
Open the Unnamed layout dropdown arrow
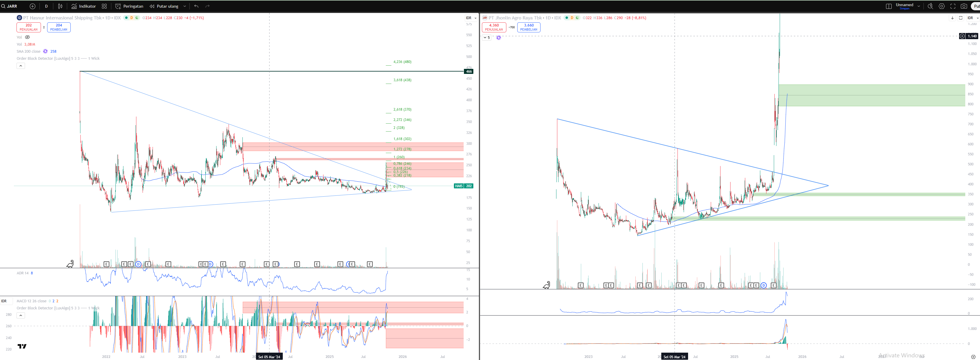coord(918,6)
